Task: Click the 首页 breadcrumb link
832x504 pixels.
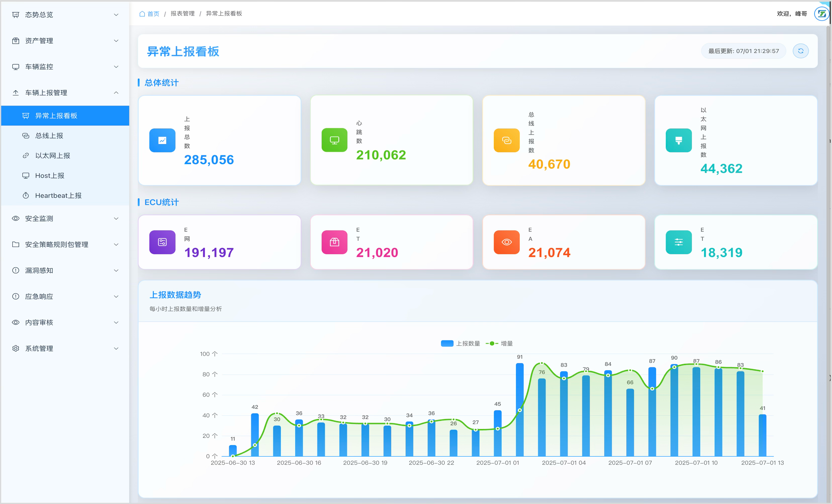Action: click(x=153, y=14)
